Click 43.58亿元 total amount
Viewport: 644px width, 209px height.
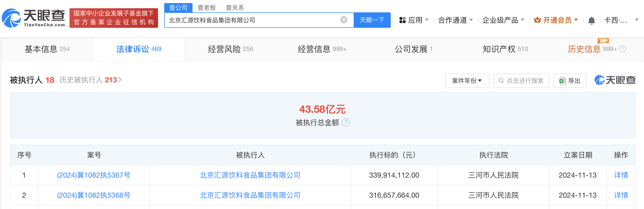tap(322, 109)
